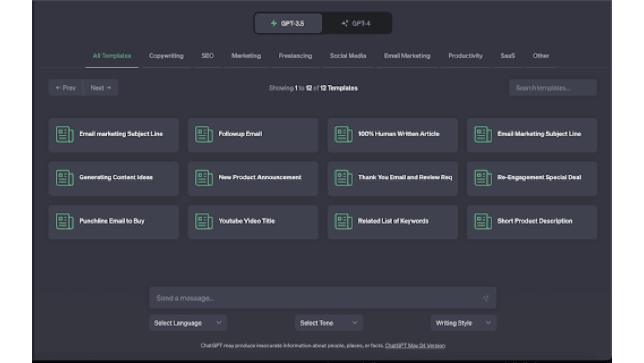Viewport: 644px width, 363px height.
Task: Send the message with paper plane icon
Action: coord(486,298)
